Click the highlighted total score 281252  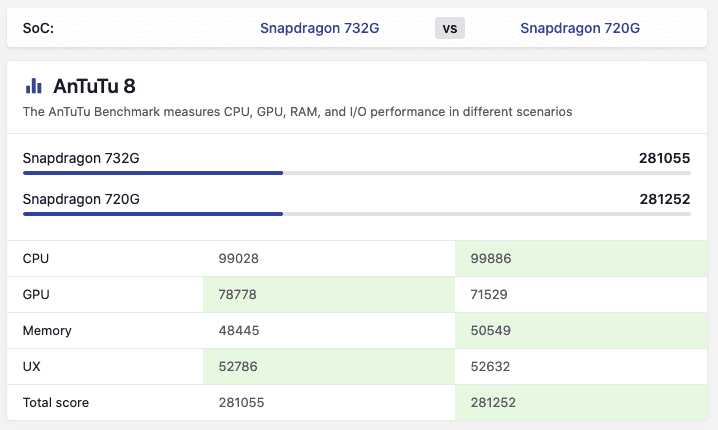(x=495, y=403)
